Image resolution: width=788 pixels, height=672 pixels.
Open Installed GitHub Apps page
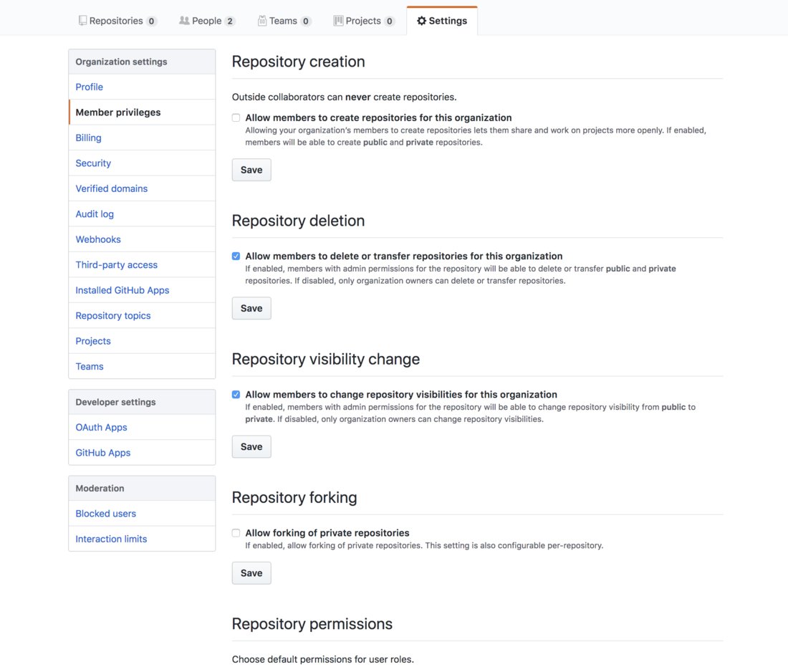coord(142,290)
